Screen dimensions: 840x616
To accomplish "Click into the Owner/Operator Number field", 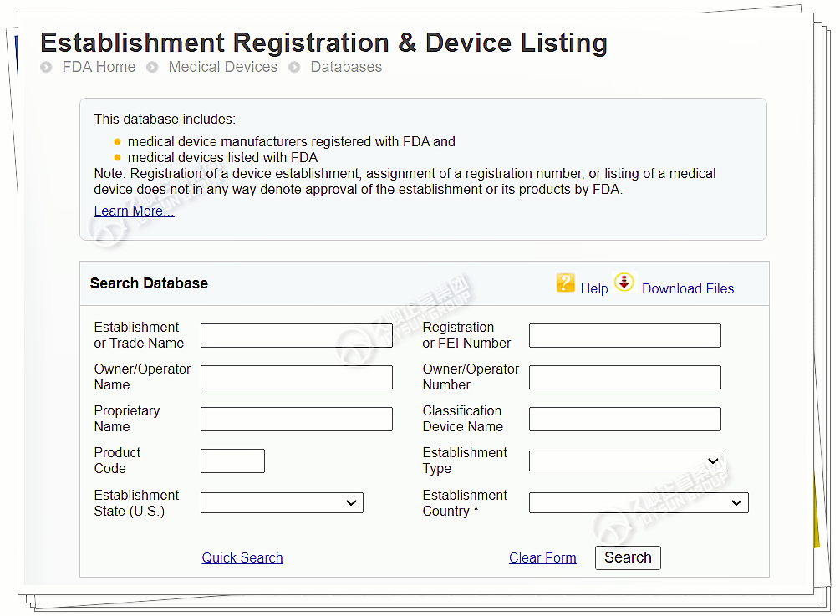I will [x=624, y=377].
